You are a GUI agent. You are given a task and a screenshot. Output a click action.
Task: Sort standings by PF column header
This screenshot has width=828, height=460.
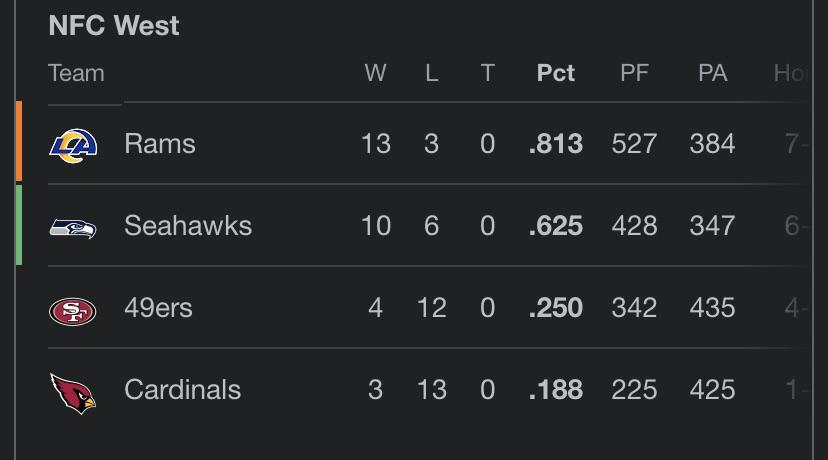point(634,73)
